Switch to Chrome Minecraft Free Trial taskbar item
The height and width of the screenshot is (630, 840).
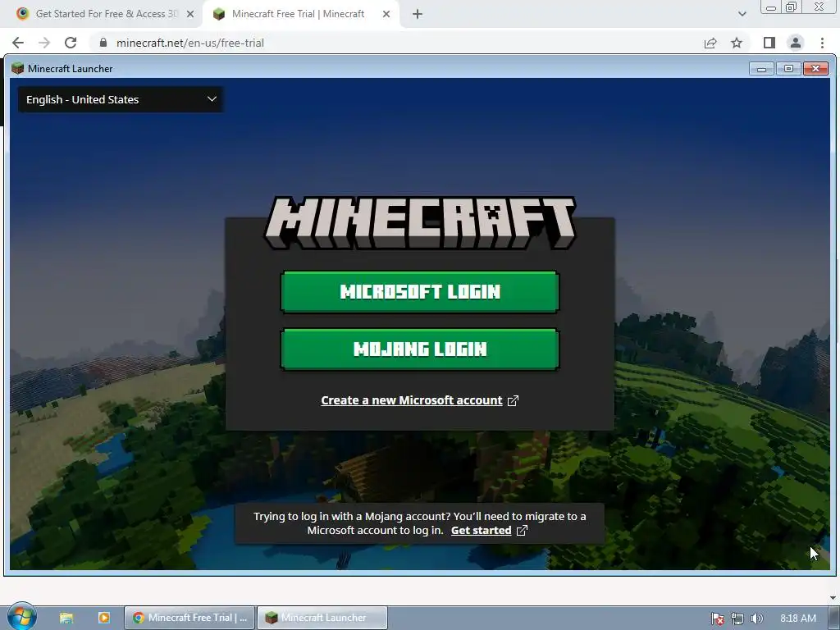(189, 618)
